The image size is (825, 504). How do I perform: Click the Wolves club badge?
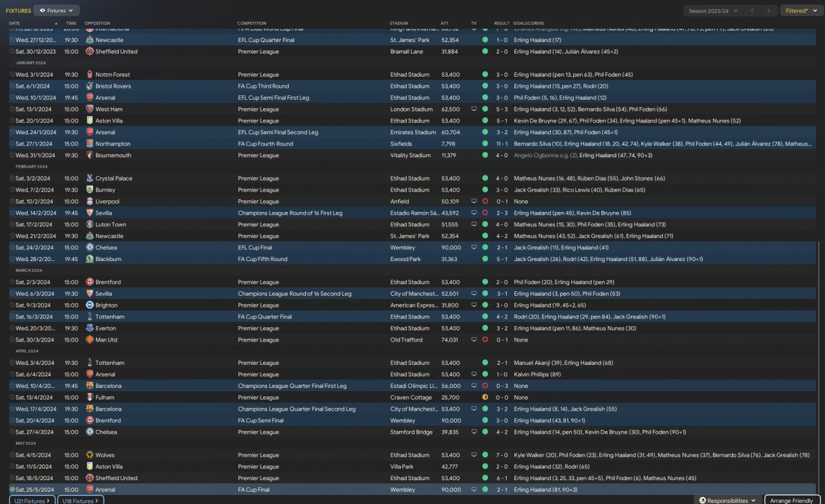[x=89, y=455]
